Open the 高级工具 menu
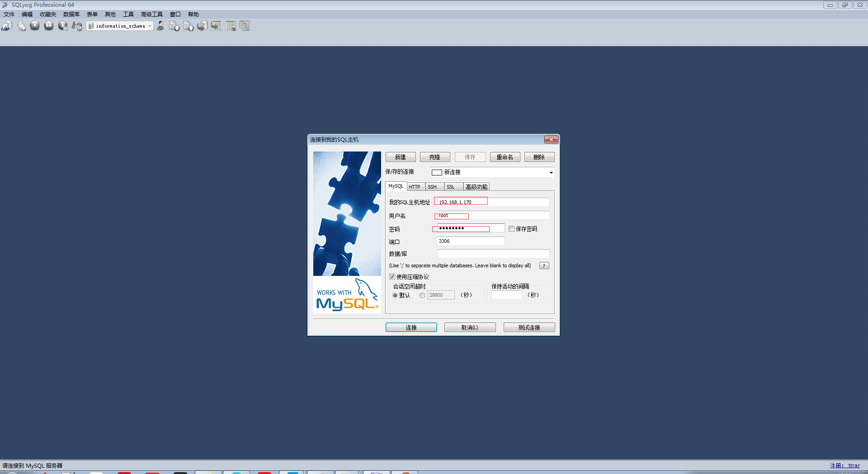 [x=152, y=14]
